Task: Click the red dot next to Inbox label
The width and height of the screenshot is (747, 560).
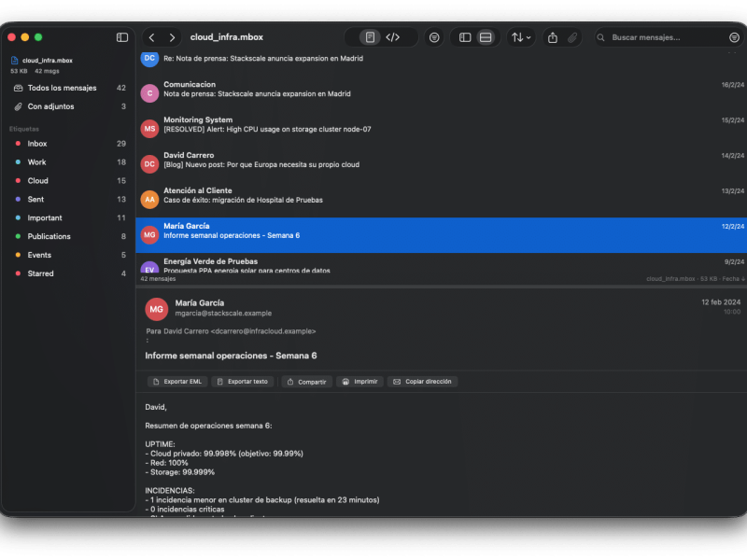Action: [17, 144]
